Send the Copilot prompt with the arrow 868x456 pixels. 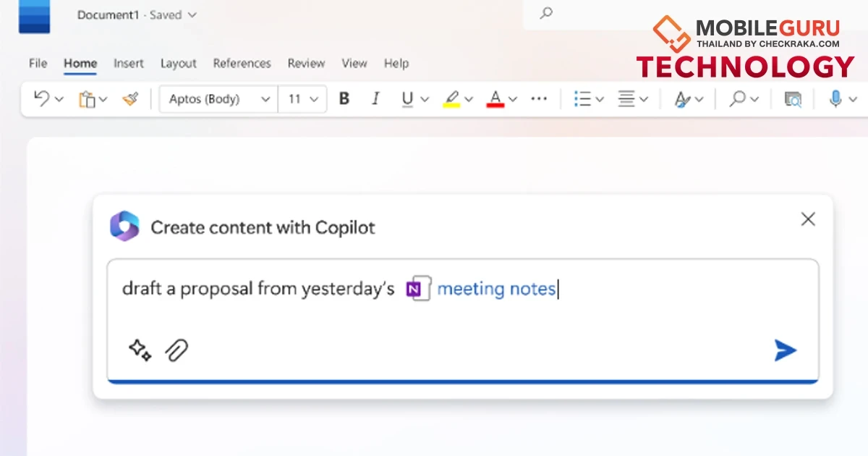point(785,350)
